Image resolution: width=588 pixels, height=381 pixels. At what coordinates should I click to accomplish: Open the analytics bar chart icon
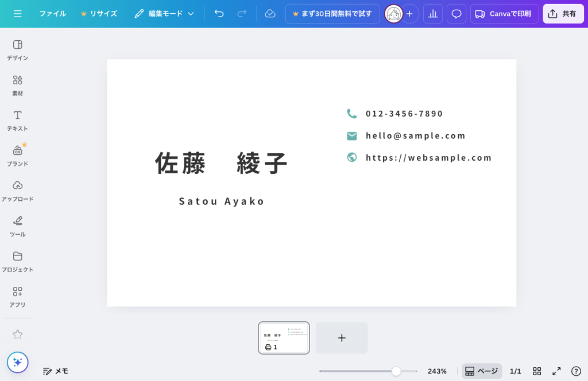(433, 14)
